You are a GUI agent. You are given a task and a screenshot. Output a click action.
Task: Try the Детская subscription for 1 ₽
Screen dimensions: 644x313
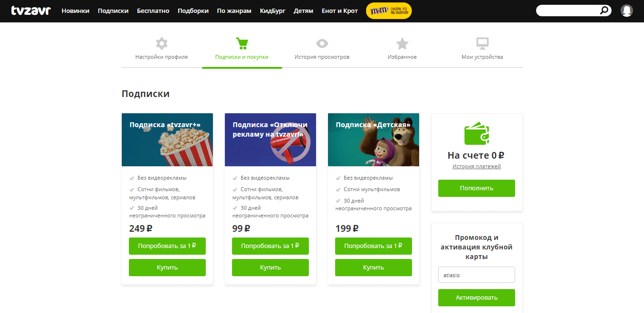(x=373, y=246)
